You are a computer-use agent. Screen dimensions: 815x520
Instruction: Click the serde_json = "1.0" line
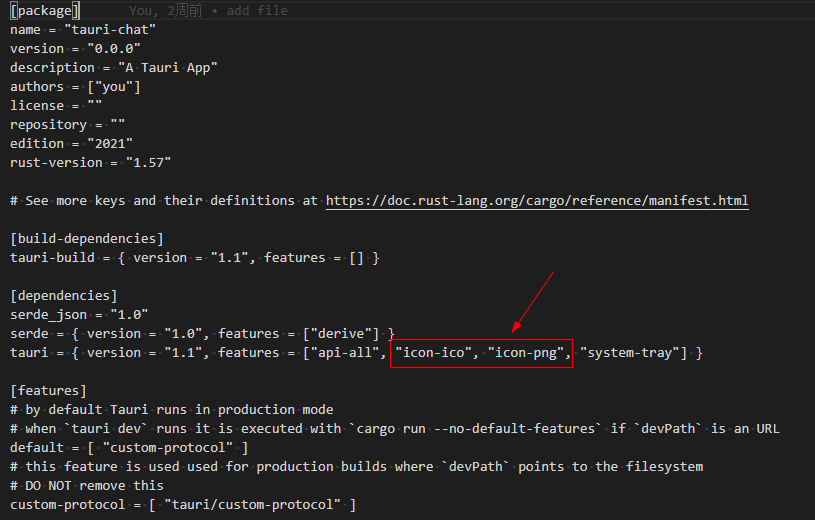pos(79,315)
